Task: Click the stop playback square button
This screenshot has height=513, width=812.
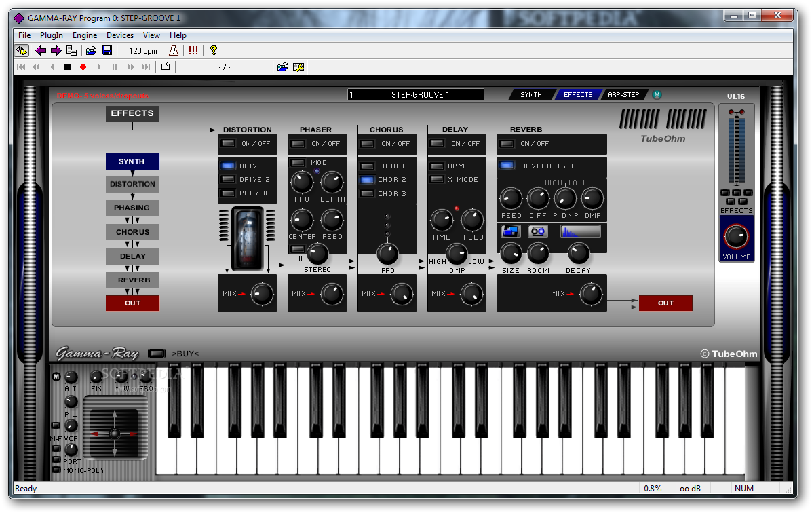Action: 67,67
